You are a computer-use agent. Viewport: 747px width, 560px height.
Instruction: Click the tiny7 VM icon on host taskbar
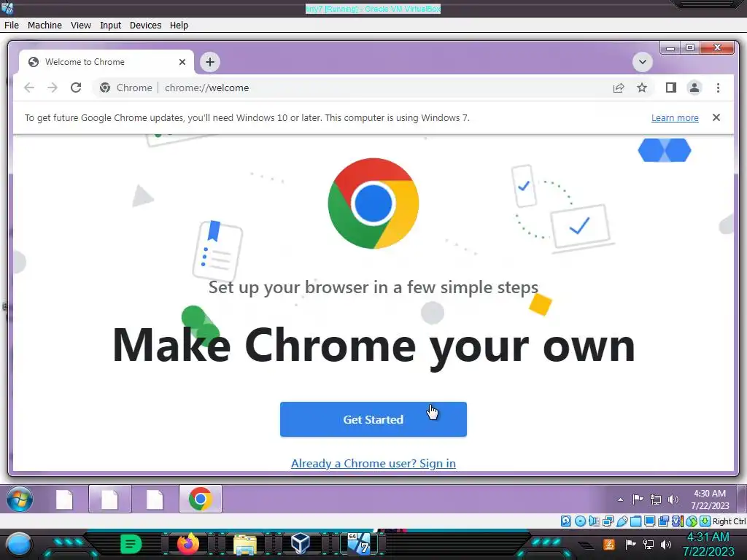pos(359,544)
